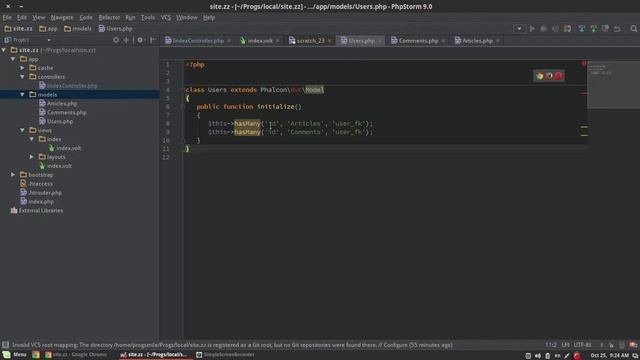Open the File menu
This screenshot has height=360, width=640.
coord(7,18)
